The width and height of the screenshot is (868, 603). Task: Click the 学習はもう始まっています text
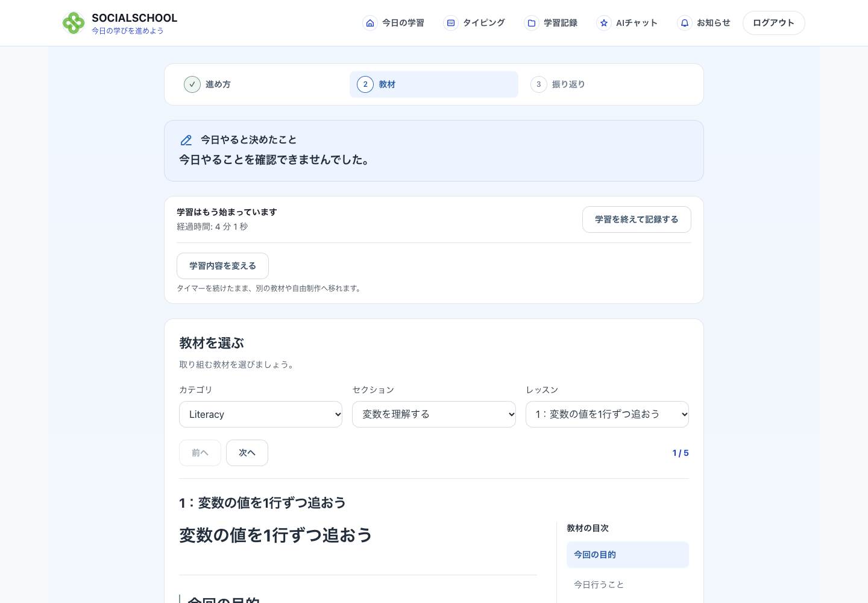pos(227,212)
